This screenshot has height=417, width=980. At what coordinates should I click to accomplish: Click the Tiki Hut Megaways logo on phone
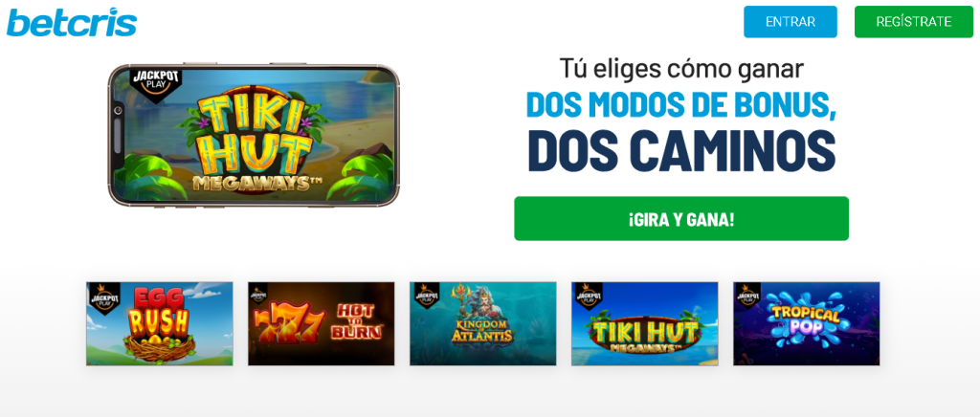coord(254,142)
